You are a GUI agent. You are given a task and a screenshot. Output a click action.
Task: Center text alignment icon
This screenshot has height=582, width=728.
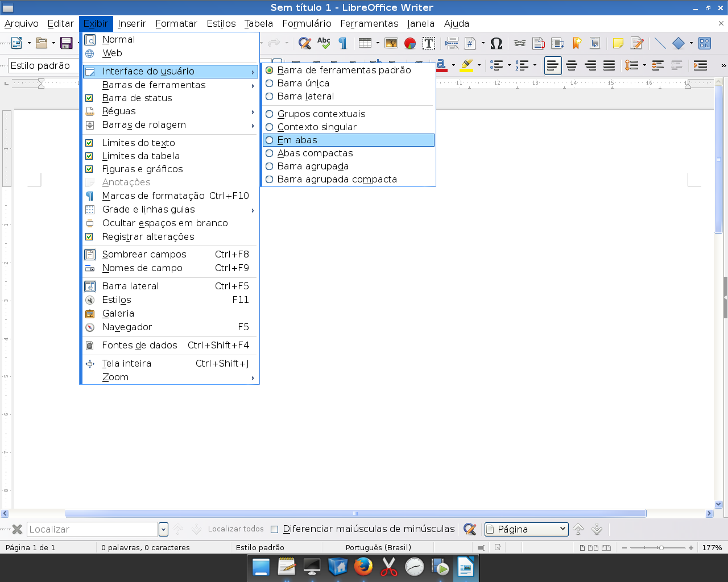coord(572,65)
